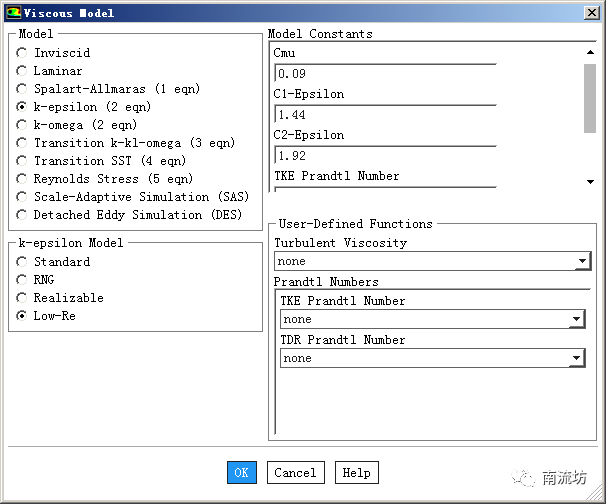Choose the RNG k-epsilon model

tap(23, 280)
